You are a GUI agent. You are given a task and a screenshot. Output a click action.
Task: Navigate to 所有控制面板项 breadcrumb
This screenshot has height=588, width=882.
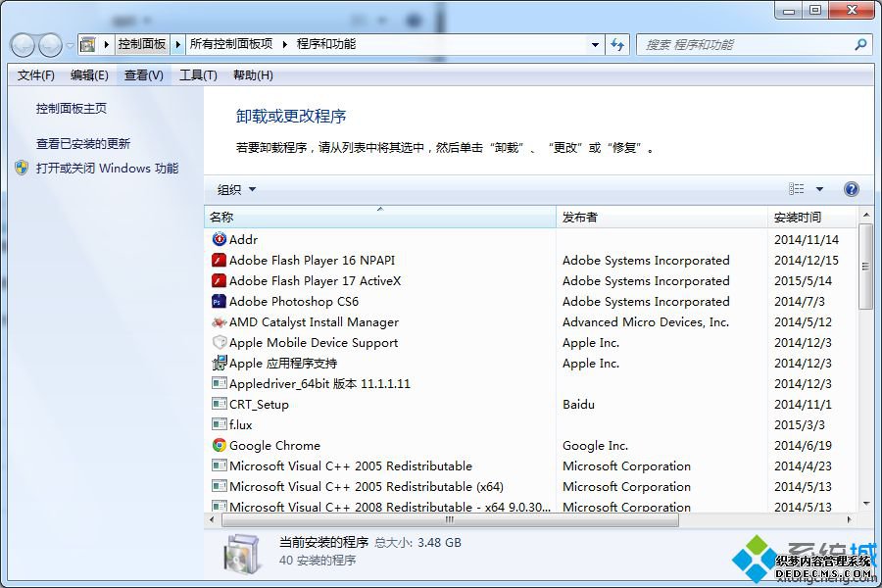(231, 44)
